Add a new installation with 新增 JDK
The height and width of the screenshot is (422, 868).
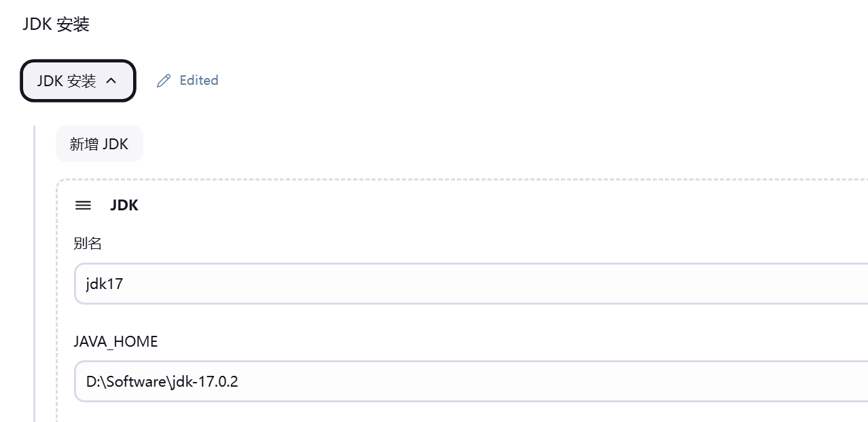(99, 144)
